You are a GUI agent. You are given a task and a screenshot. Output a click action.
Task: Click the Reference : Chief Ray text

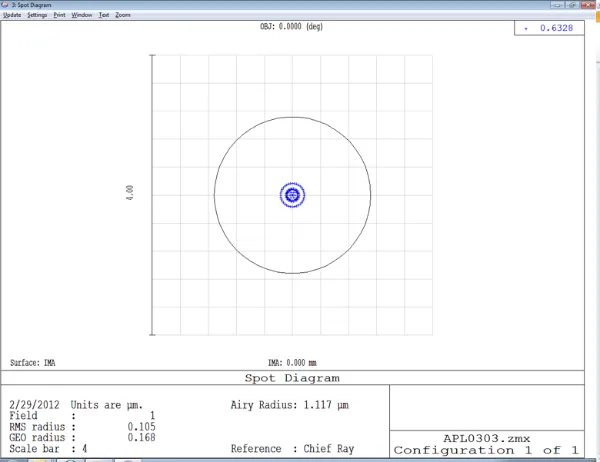click(292, 449)
